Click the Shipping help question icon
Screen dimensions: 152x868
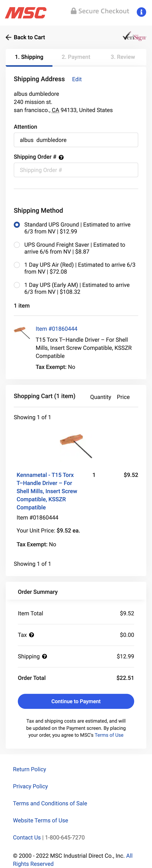point(44,656)
